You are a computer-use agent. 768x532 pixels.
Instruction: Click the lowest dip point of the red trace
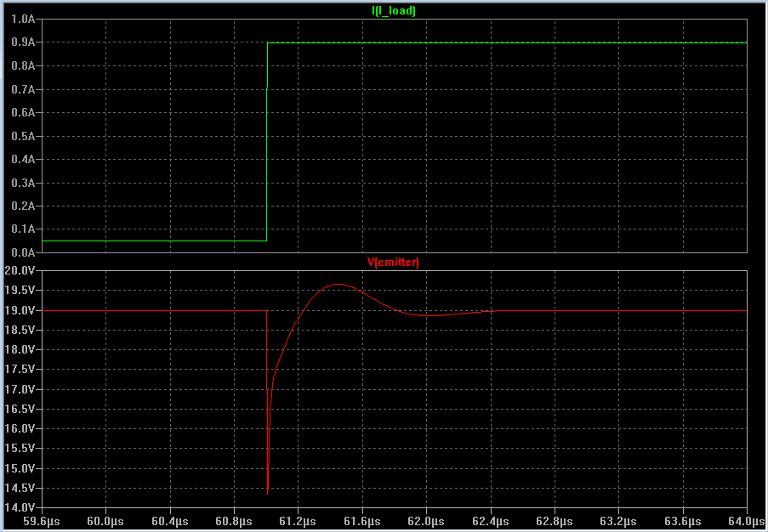click(267, 494)
